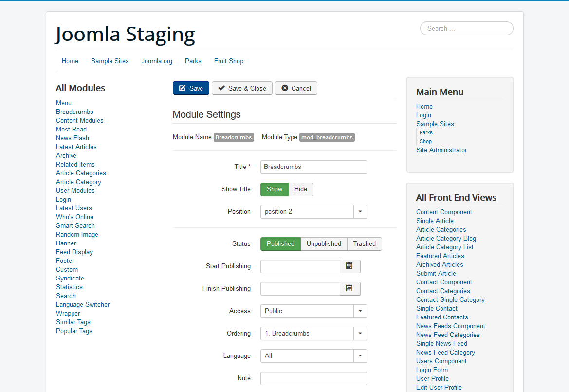Open Single Article view
The width and height of the screenshot is (569, 392).
tap(435, 221)
